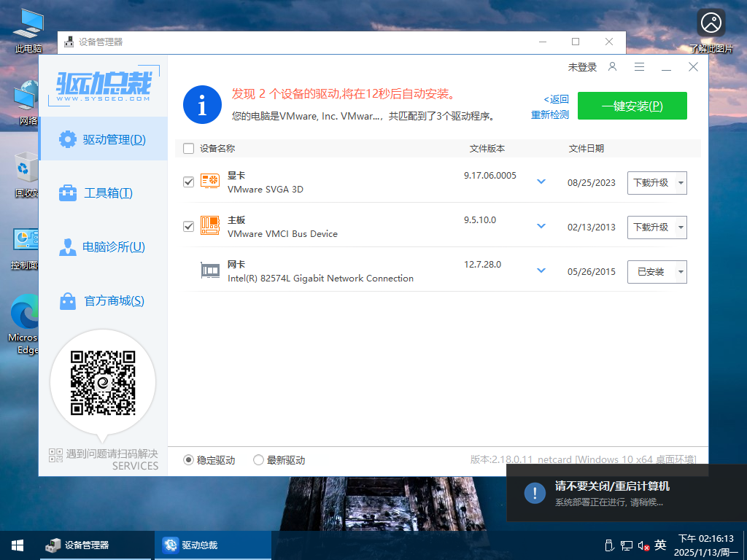
Task: Click the 显卡 graphics card icon
Action: pyautogui.click(x=209, y=181)
